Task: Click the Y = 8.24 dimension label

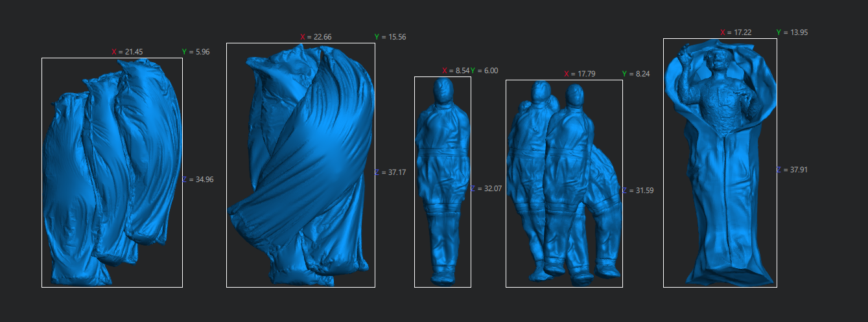Action: coord(635,74)
